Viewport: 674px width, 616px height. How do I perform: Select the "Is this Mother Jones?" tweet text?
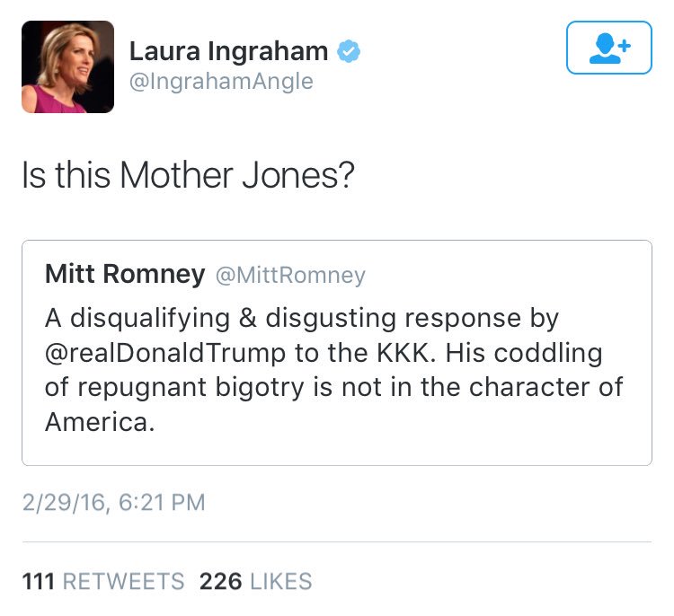(188, 175)
